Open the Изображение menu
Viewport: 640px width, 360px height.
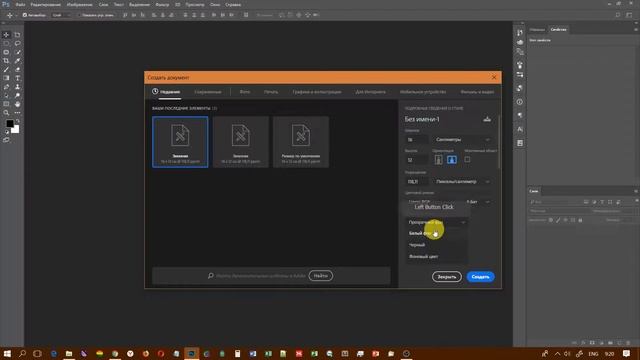pos(79,4)
